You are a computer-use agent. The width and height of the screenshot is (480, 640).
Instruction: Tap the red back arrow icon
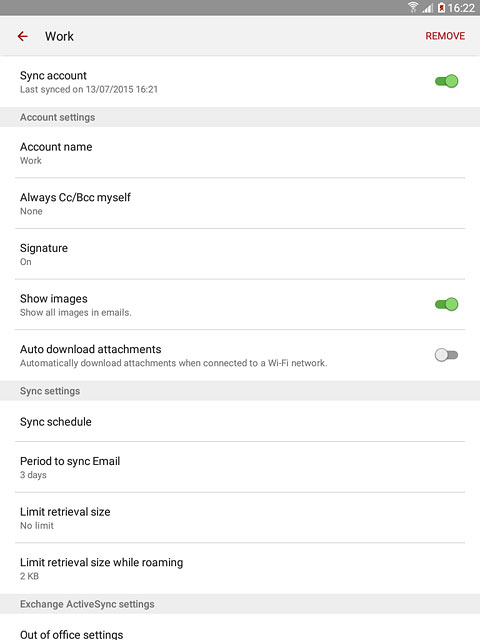pos(23,36)
